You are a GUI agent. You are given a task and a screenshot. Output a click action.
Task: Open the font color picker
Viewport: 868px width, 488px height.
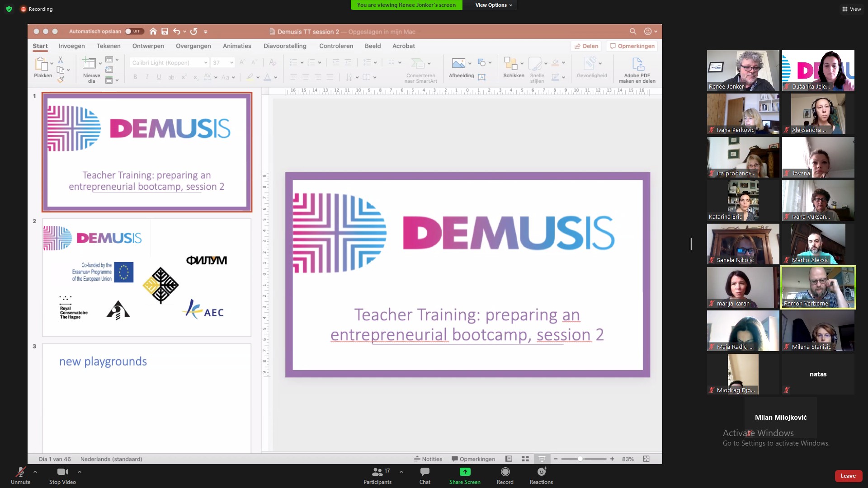275,77
